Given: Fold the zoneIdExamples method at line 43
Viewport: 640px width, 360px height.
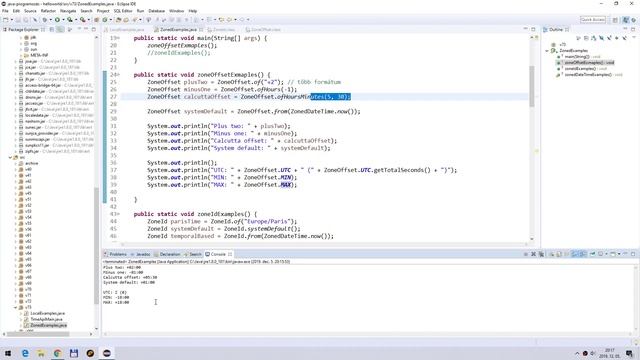Looking at the screenshot, I should [x=118, y=214].
